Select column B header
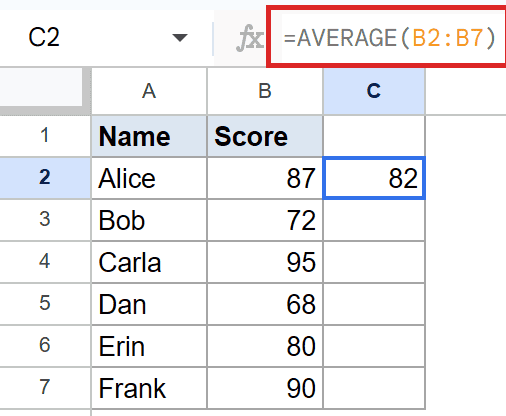The width and height of the screenshot is (506, 416). click(265, 91)
